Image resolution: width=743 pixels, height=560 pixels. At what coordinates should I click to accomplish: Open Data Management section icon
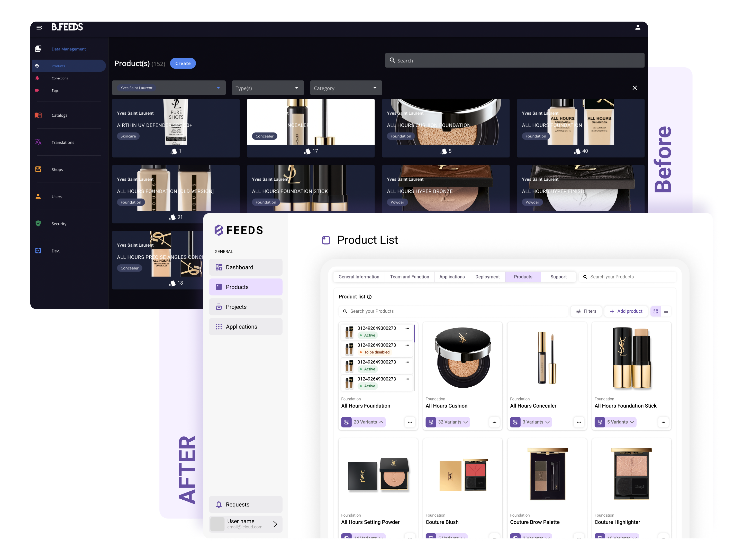pyautogui.click(x=38, y=49)
